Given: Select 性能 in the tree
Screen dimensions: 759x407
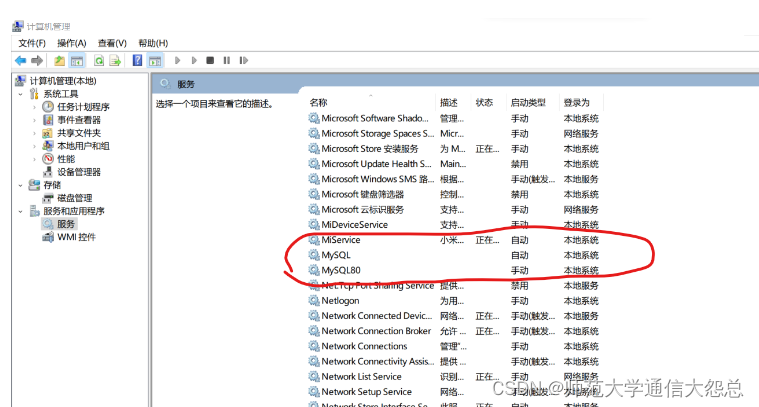Looking at the screenshot, I should point(66,159).
